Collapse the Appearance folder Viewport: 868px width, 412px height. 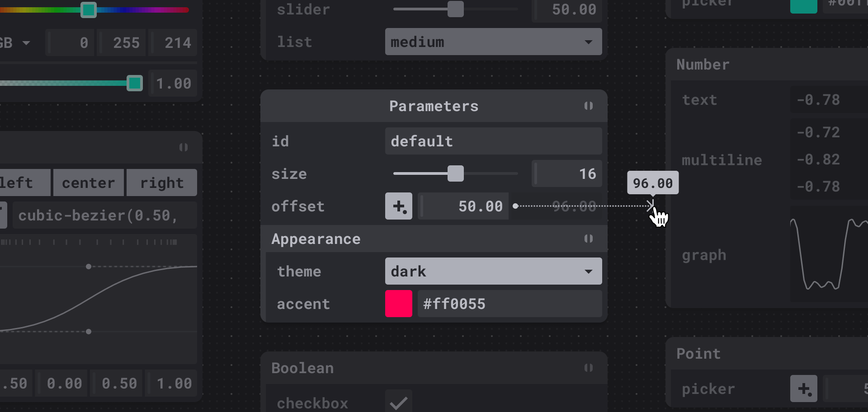pyautogui.click(x=588, y=239)
